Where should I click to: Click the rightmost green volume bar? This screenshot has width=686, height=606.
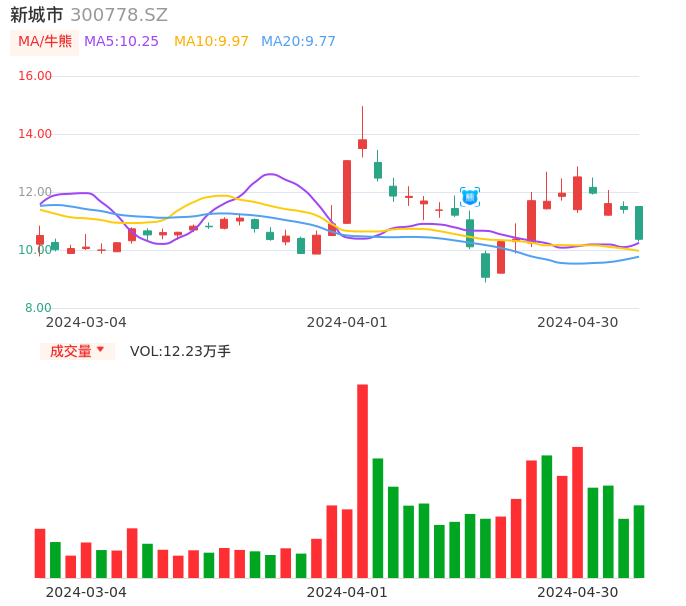(x=639, y=541)
